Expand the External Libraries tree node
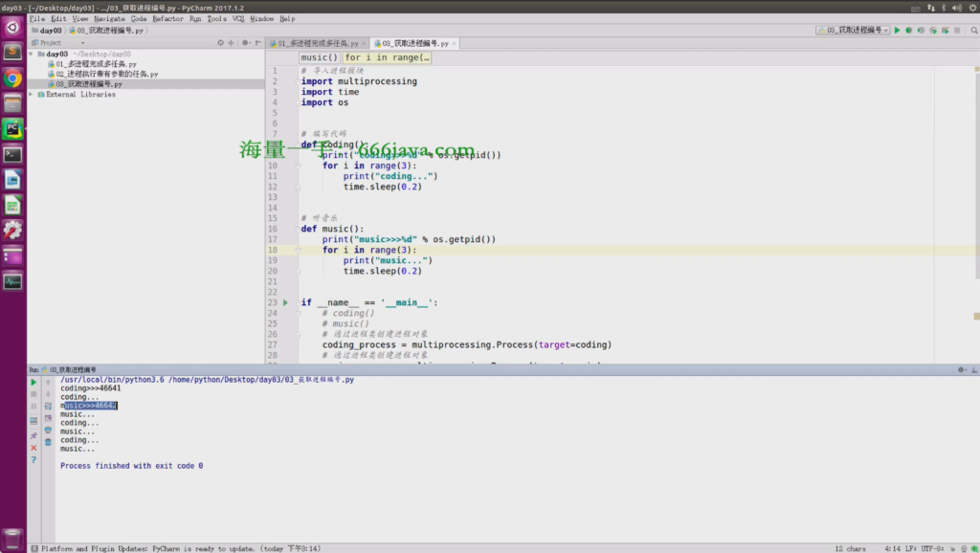Screen dimensions: 980x553 click(31, 94)
